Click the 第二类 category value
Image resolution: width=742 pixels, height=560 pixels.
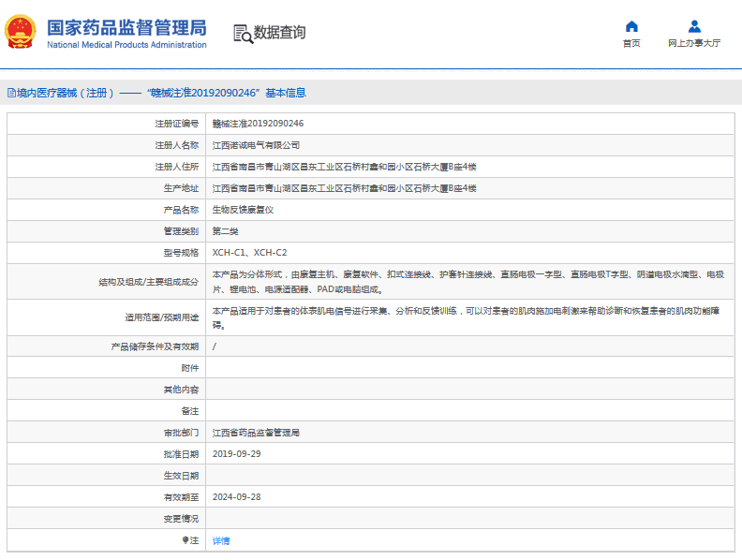[225, 231]
